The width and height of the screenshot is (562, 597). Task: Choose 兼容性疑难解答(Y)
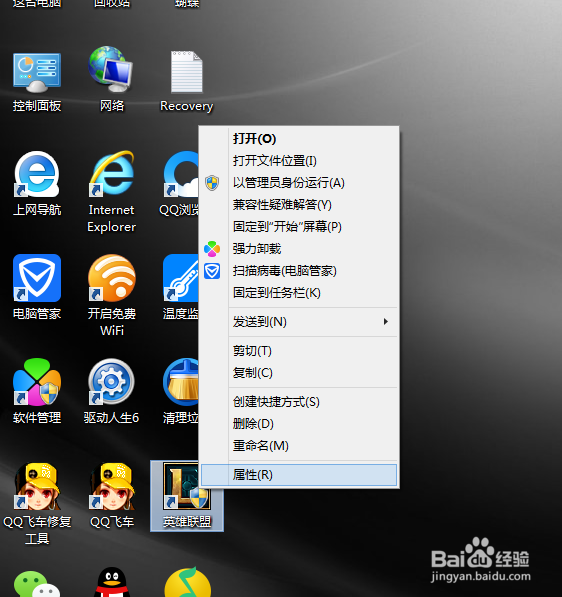pos(299,205)
